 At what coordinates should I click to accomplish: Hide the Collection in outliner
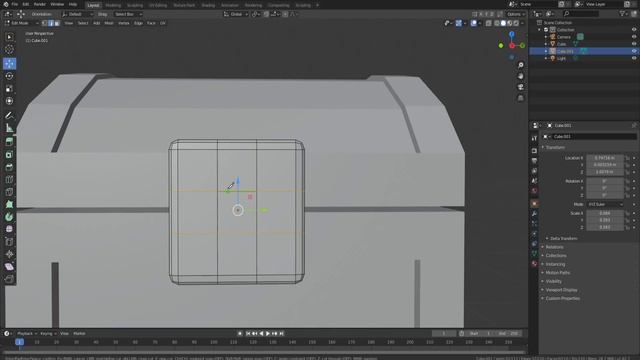[634, 30]
